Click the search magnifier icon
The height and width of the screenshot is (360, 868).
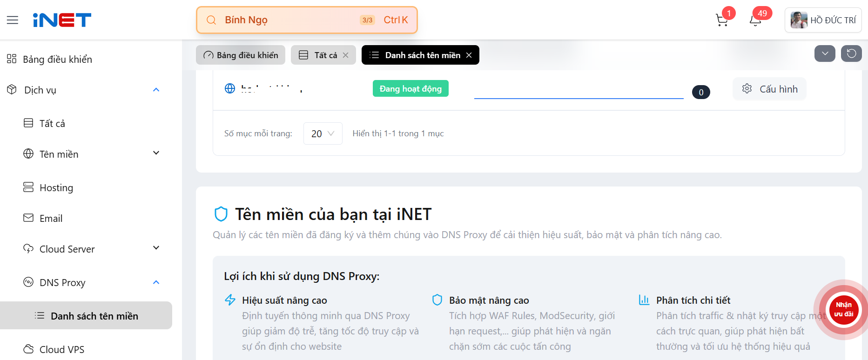tap(211, 20)
